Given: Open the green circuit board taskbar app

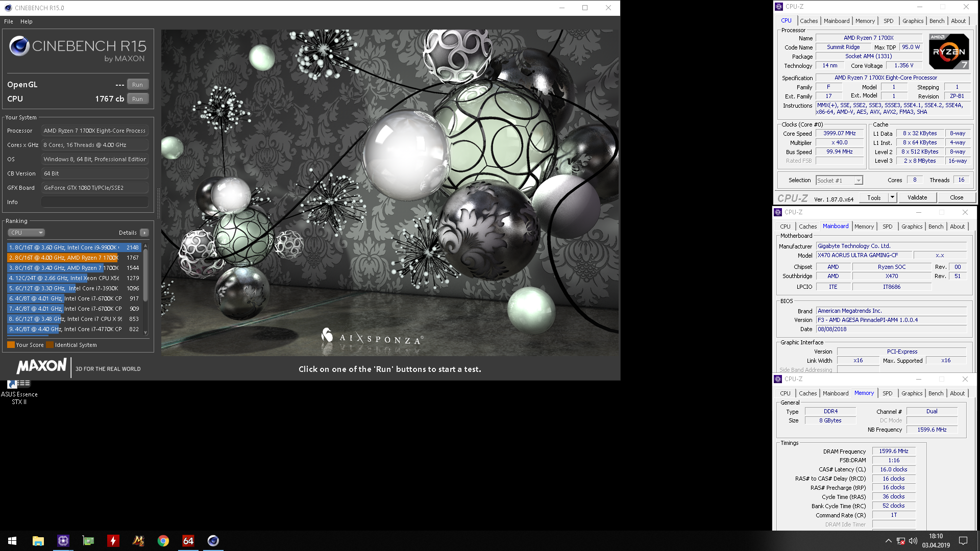Looking at the screenshot, I should pos(88,541).
